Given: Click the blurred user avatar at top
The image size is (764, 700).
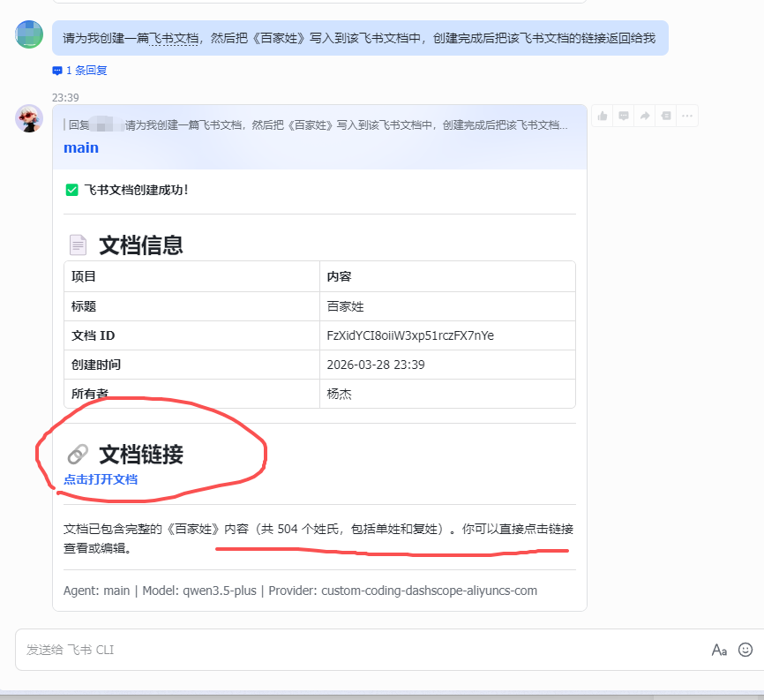Looking at the screenshot, I should point(29,35).
